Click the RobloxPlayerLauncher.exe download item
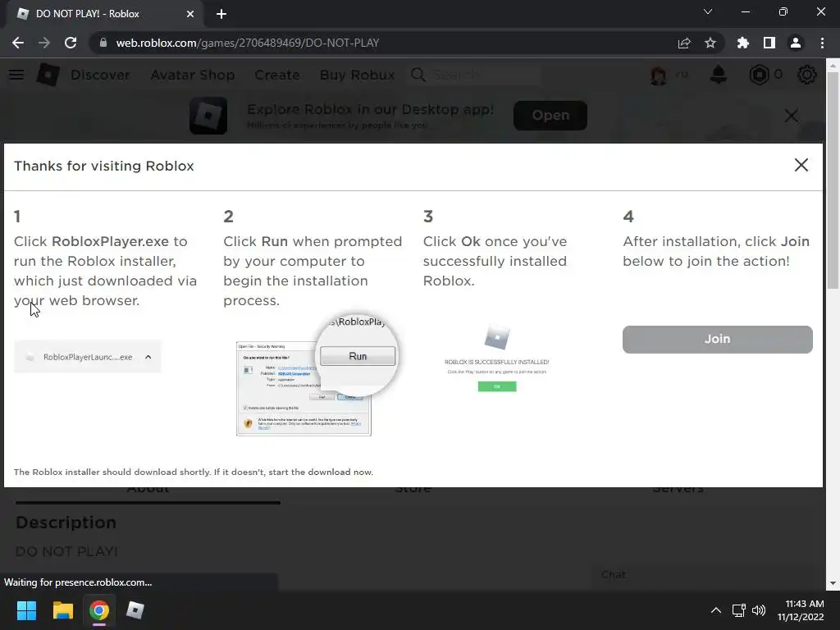Screen dimensions: 840x630 [x=87, y=357]
